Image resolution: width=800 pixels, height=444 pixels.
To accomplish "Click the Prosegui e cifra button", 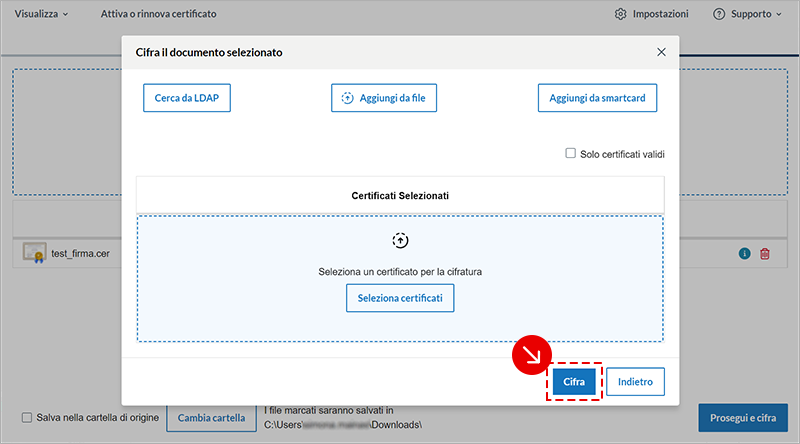I will pyautogui.click(x=742, y=418).
